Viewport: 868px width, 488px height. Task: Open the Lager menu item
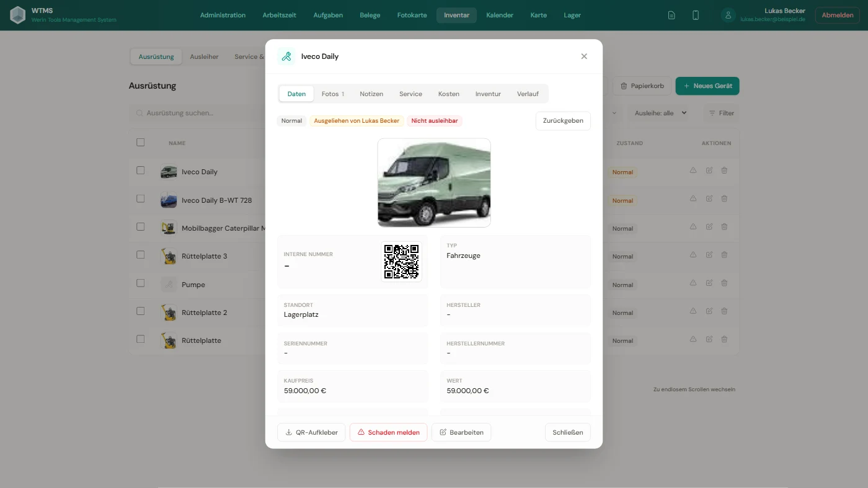coord(572,16)
